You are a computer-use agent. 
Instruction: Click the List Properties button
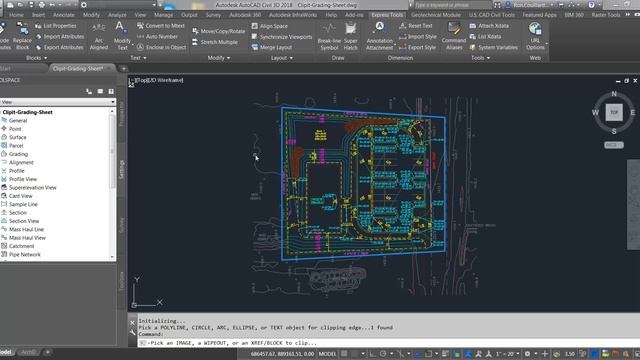tap(56, 26)
